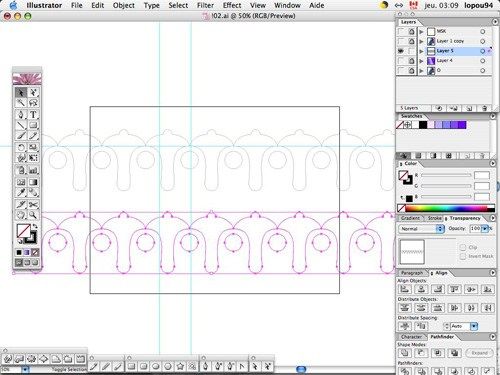Screen dimensions: 500x375
Task: Click the Opacity value field
Action: pos(475,229)
